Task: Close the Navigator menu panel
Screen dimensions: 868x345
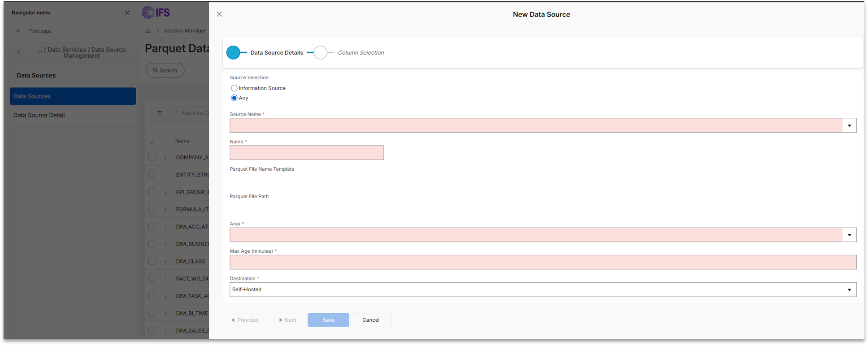Action: (x=127, y=13)
